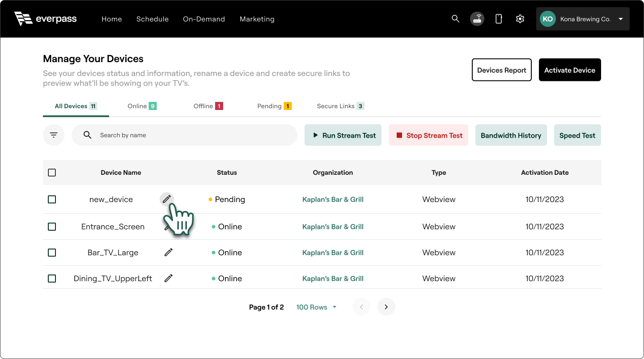Focus the Search by name field
Viewport: 644px width, 359px height.
click(x=184, y=135)
